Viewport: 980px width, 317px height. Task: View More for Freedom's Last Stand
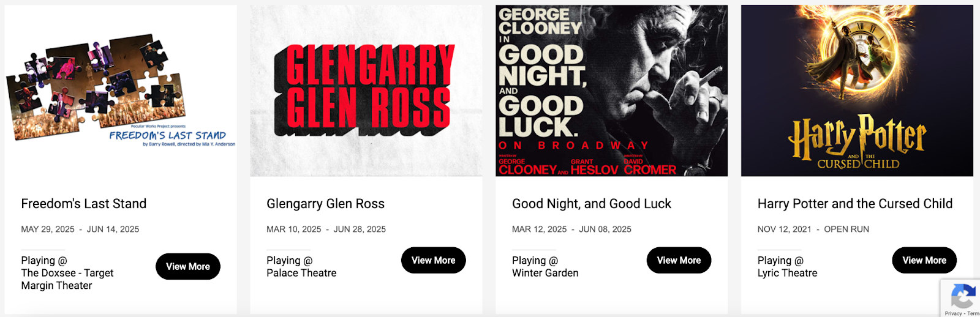188,267
